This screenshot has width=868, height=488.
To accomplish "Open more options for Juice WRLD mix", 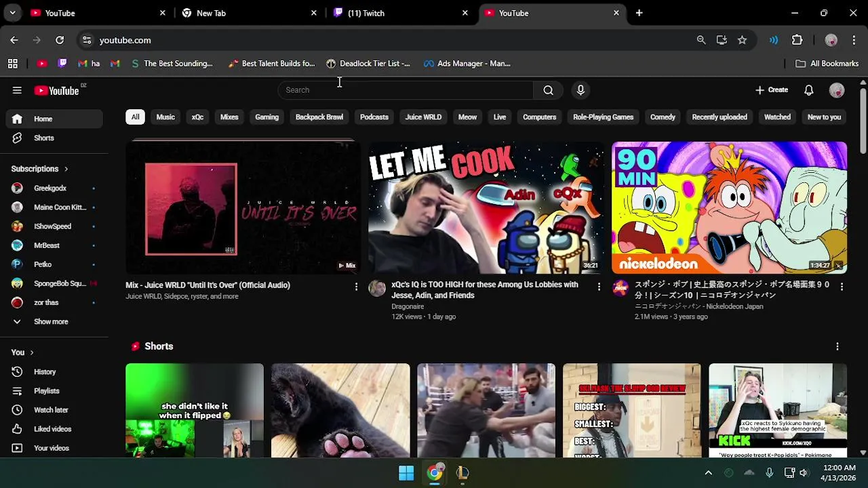I will tap(356, 287).
